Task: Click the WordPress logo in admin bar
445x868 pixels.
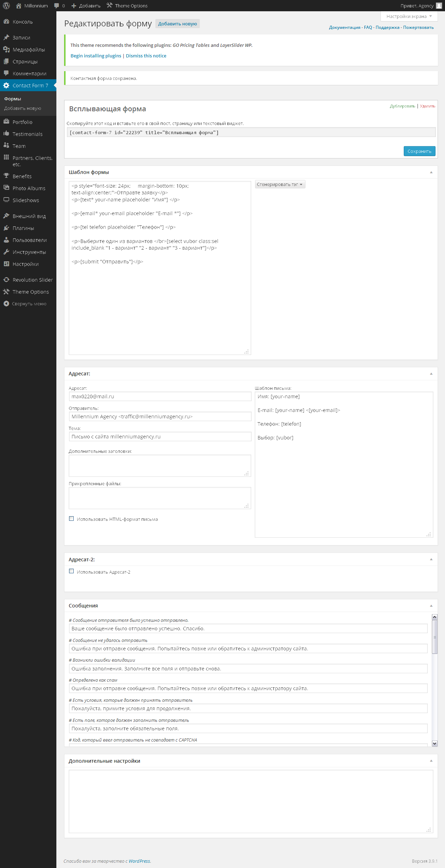Action: tap(6, 6)
